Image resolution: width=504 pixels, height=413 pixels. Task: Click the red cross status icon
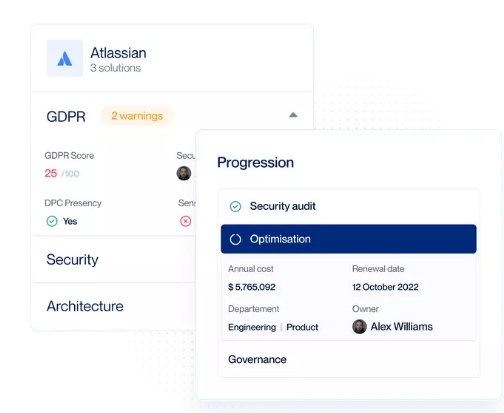(186, 221)
